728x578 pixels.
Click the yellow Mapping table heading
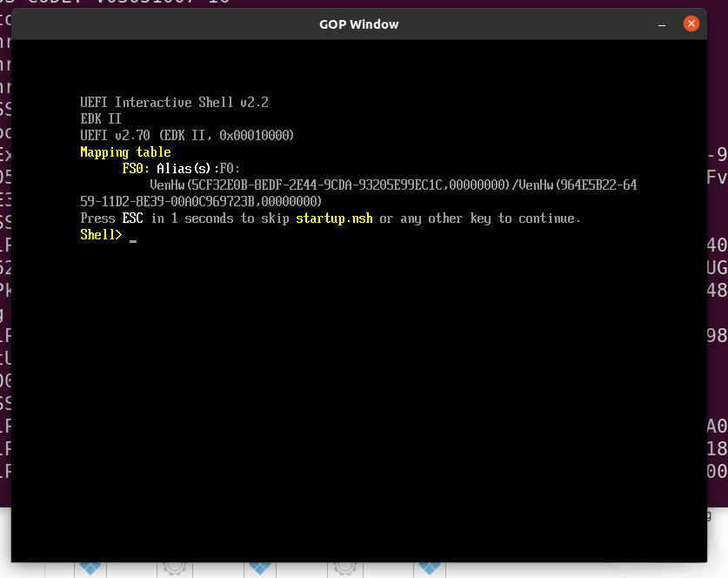click(x=124, y=151)
